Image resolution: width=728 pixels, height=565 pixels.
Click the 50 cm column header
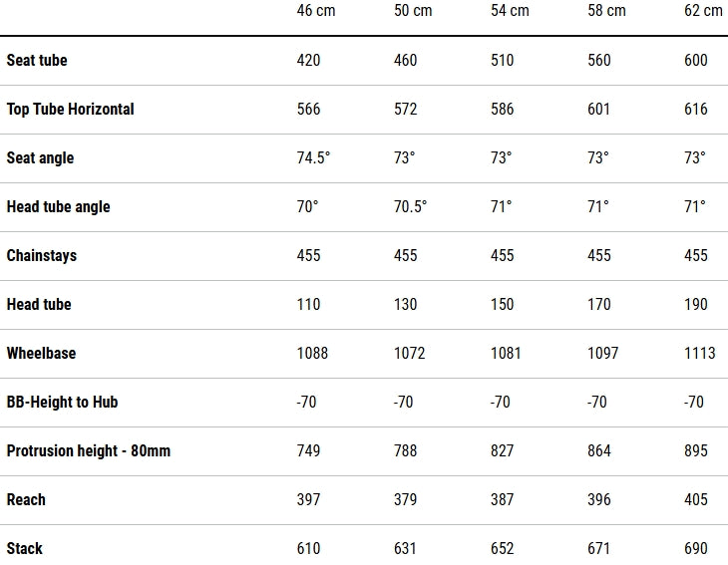(x=413, y=11)
